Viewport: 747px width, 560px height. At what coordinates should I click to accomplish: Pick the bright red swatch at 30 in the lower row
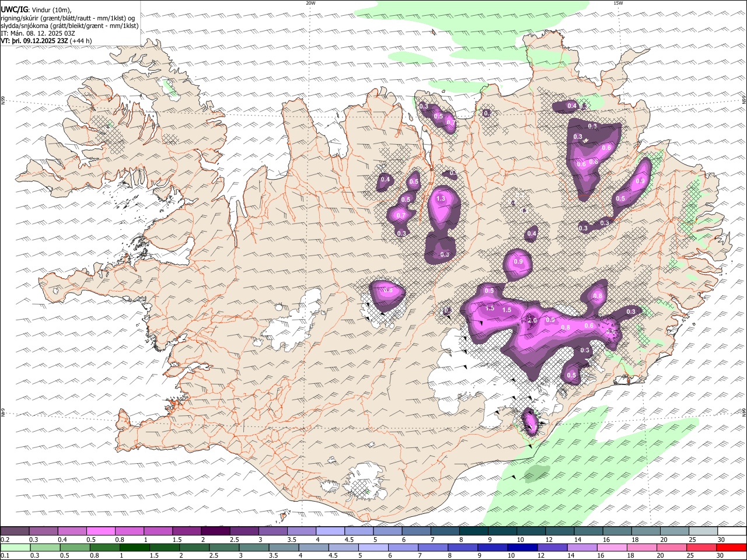(731, 547)
